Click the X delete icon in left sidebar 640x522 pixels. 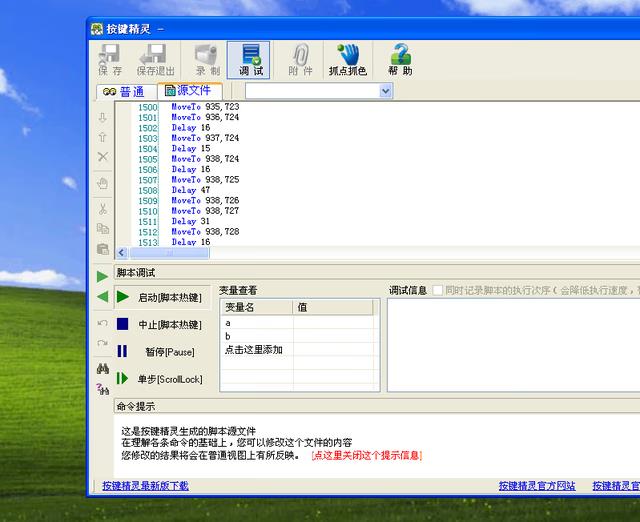click(102, 157)
